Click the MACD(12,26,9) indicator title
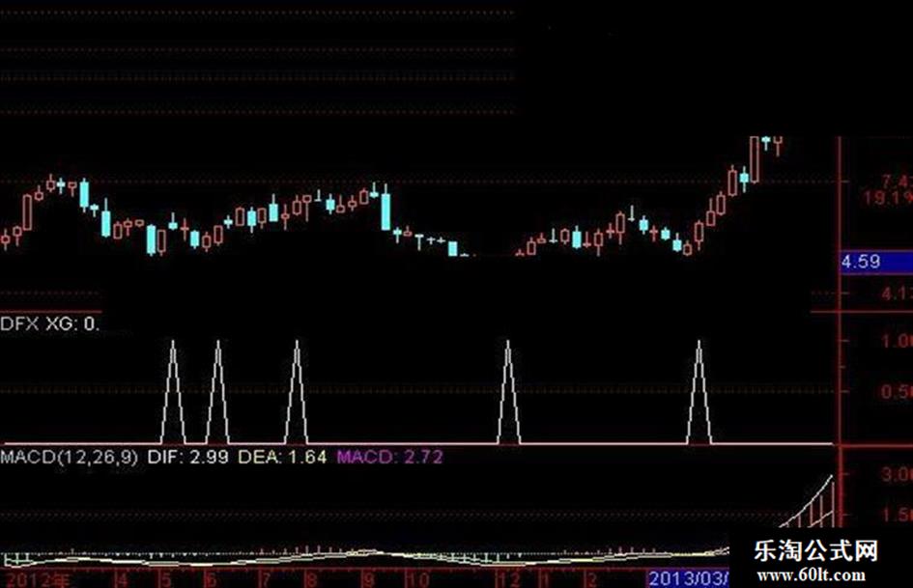Viewport: 913px width, 588px height. click(70, 457)
